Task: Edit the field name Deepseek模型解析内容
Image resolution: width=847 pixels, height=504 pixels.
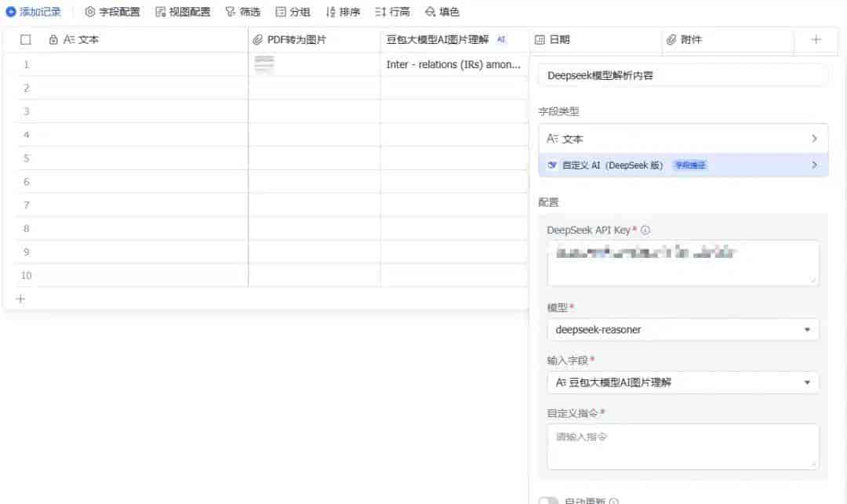Action: coord(683,75)
